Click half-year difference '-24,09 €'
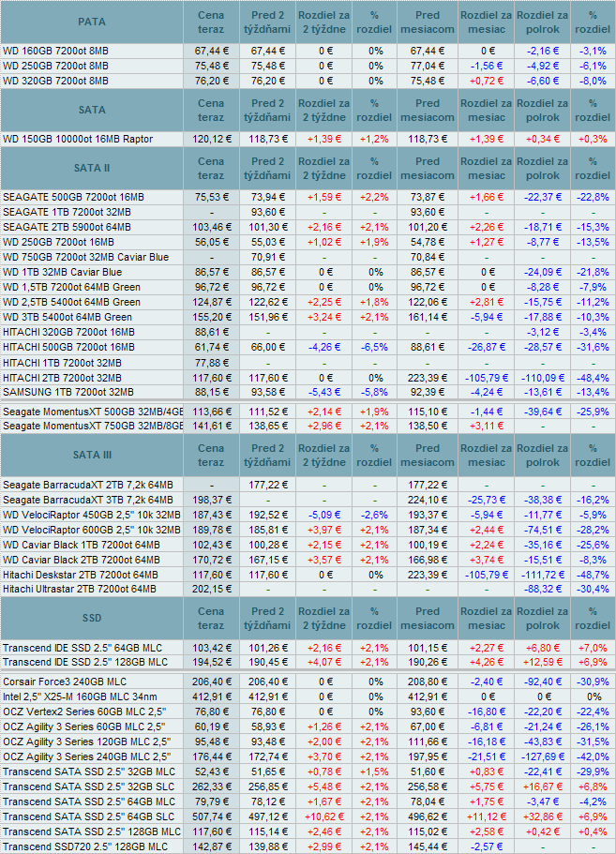The width and height of the screenshot is (616, 854). pos(543,272)
